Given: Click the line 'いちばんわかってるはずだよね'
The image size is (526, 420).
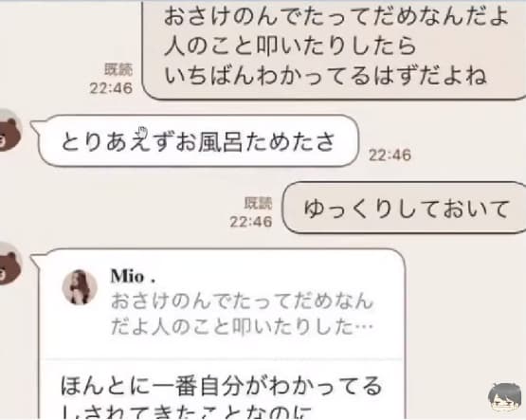Looking at the screenshot, I should (x=325, y=75).
